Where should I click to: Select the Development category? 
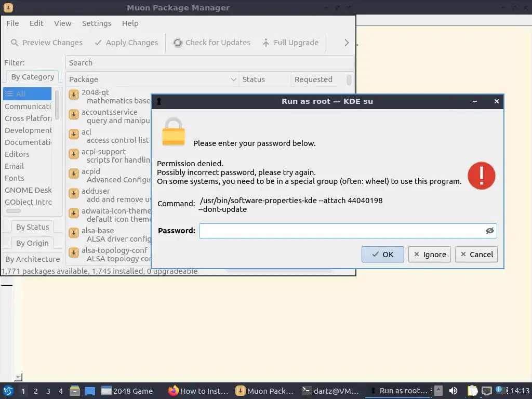click(28, 130)
